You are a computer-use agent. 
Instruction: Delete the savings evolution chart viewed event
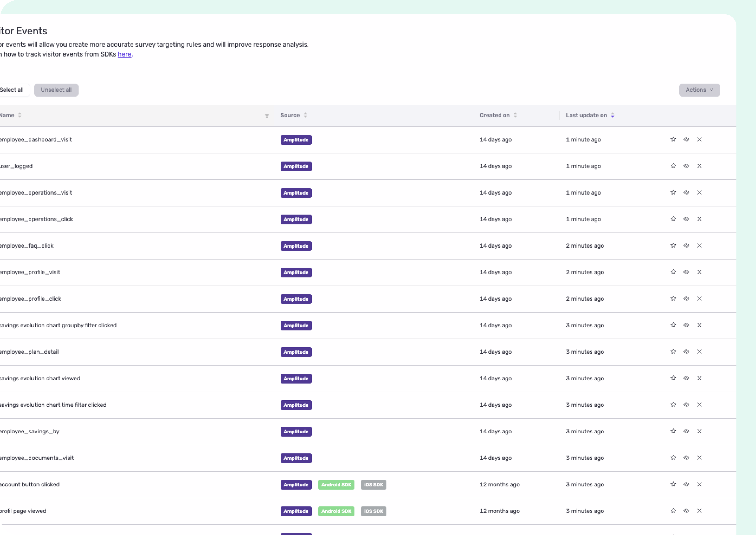pos(700,378)
